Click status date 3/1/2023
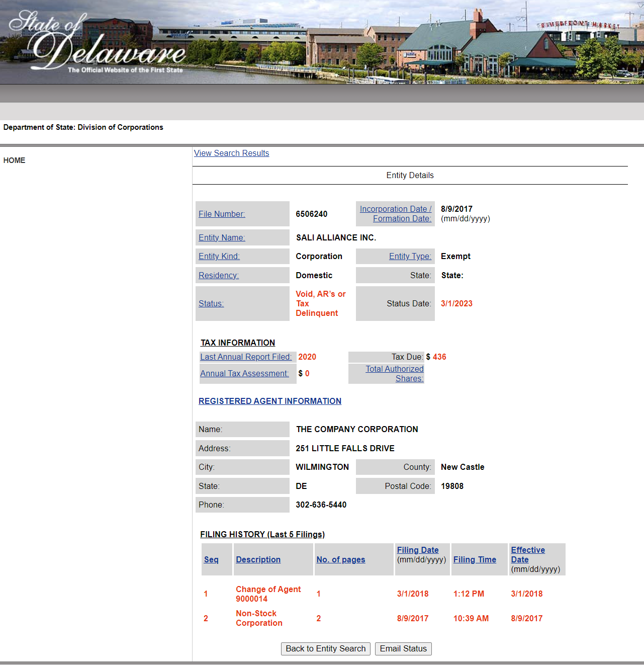The width and height of the screenshot is (644, 665). 456,303
